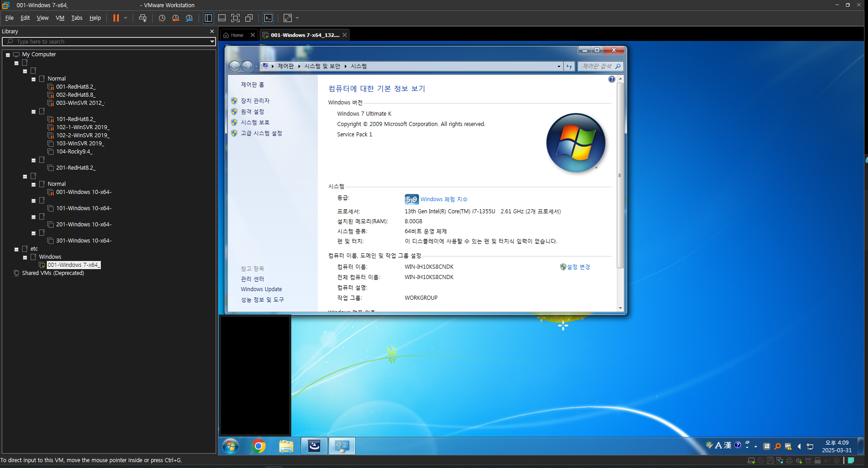Screen dimensions: 868x468
Task: Toggle the library sidebar view
Action: click(208, 18)
